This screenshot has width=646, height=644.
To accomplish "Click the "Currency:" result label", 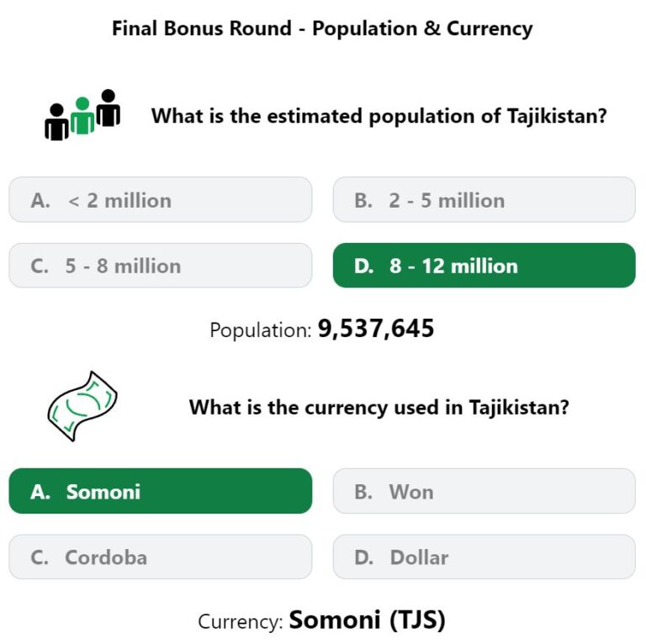I will point(241,622).
